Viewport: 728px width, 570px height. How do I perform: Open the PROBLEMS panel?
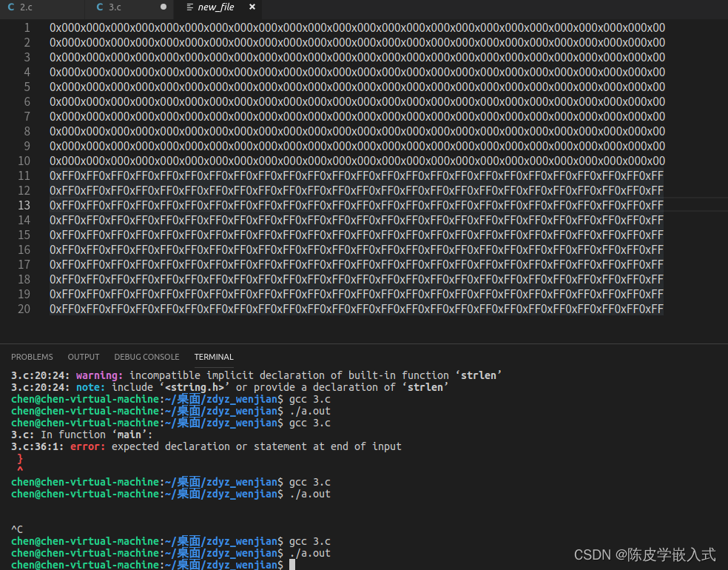point(32,357)
